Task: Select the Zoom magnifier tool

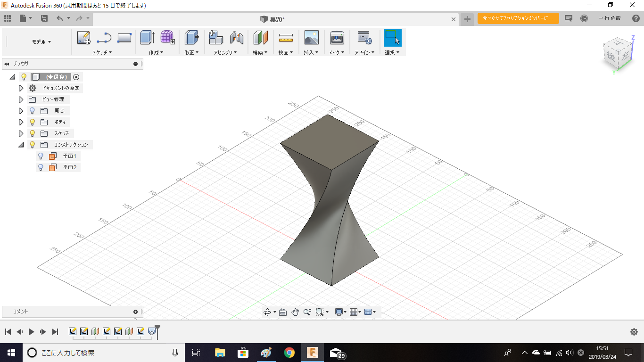Action: 307,312
